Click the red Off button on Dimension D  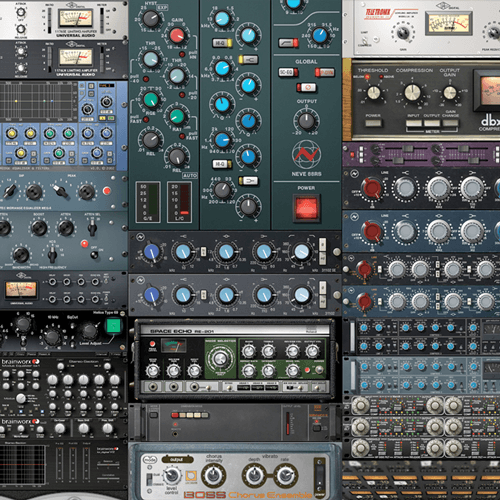pyautogui.click(x=175, y=415)
